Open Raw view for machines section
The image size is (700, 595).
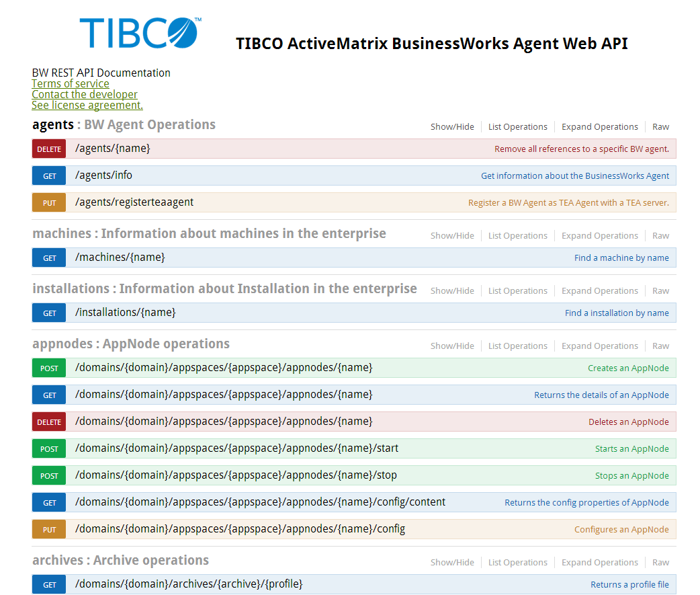tap(660, 236)
